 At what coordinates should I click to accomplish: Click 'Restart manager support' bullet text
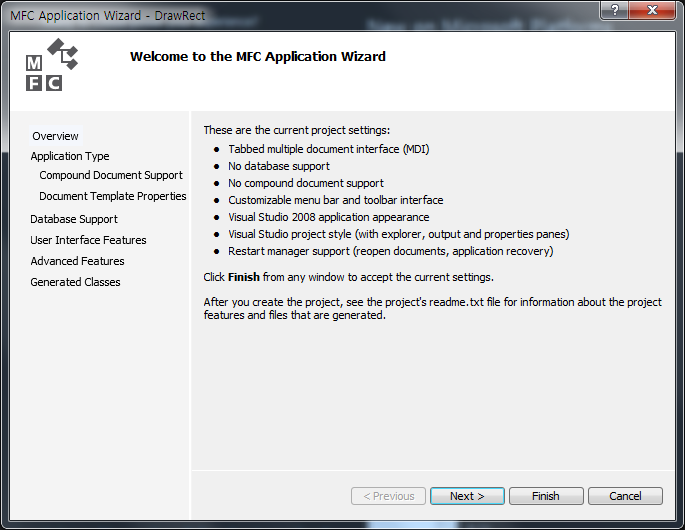[391, 251]
